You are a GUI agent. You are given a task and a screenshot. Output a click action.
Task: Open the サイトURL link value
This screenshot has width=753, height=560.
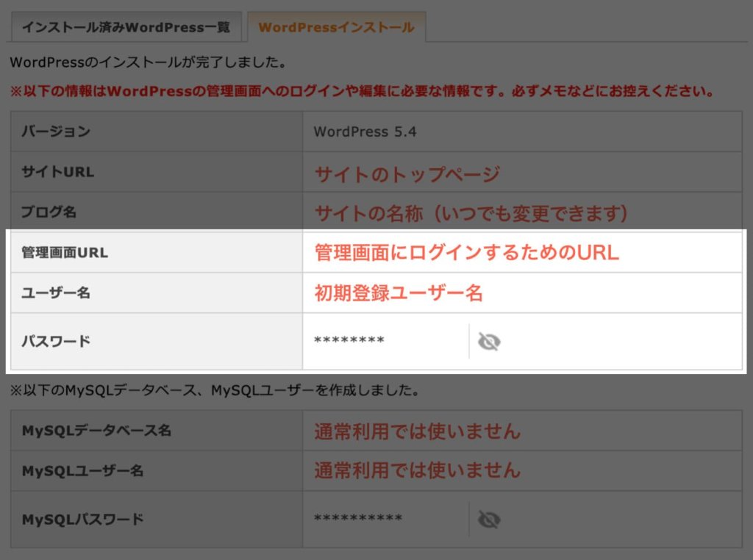pos(407,173)
